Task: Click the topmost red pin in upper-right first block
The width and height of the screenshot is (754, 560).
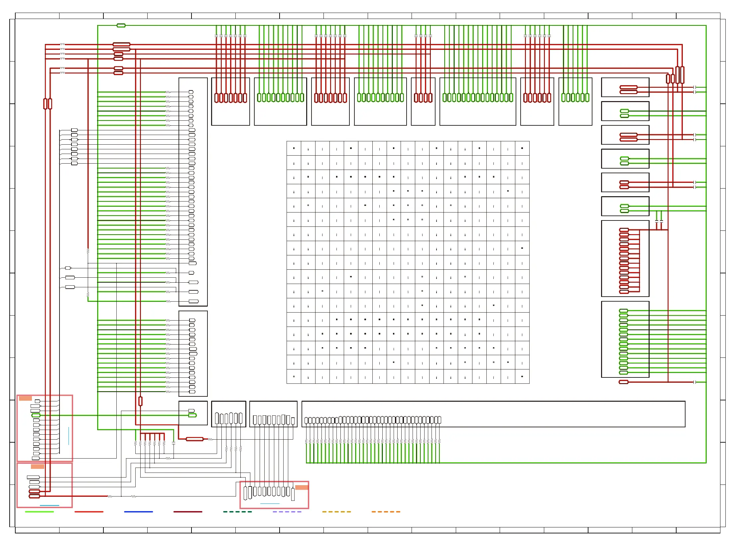Action: (628, 87)
